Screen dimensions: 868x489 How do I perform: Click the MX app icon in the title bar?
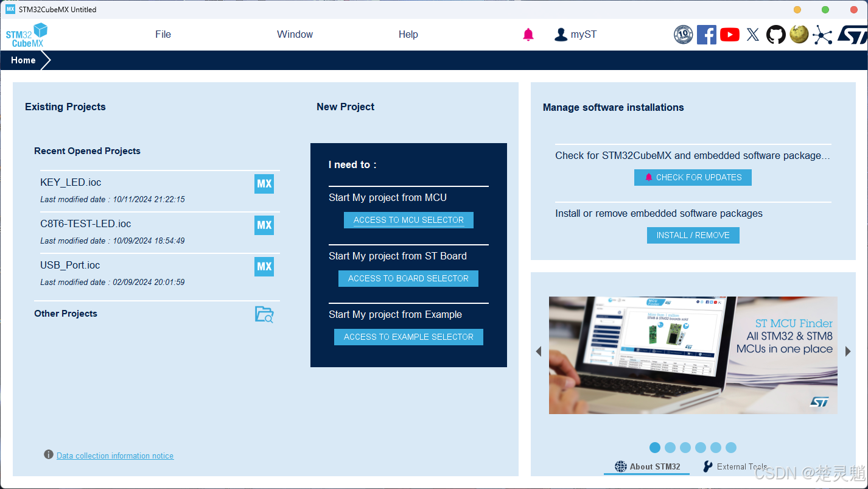click(10, 9)
